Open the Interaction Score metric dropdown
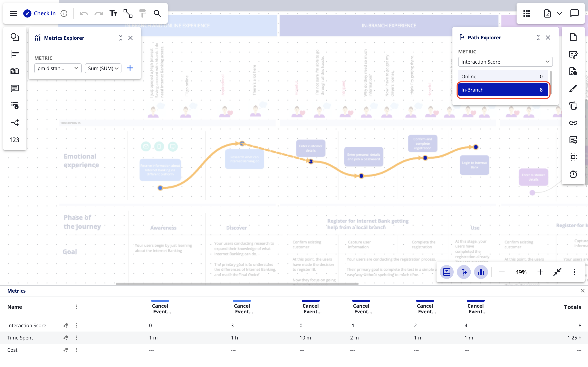 [x=505, y=62]
